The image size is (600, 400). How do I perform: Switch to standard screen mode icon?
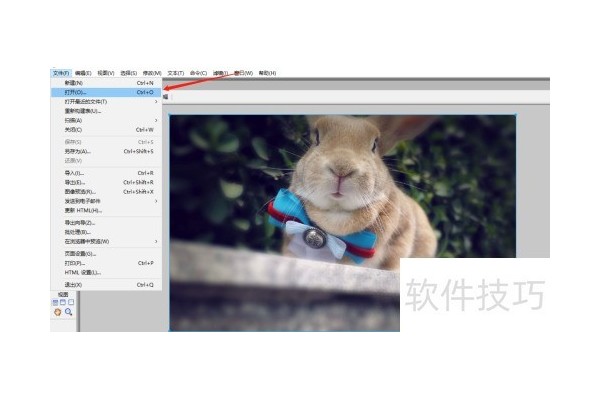[55, 302]
